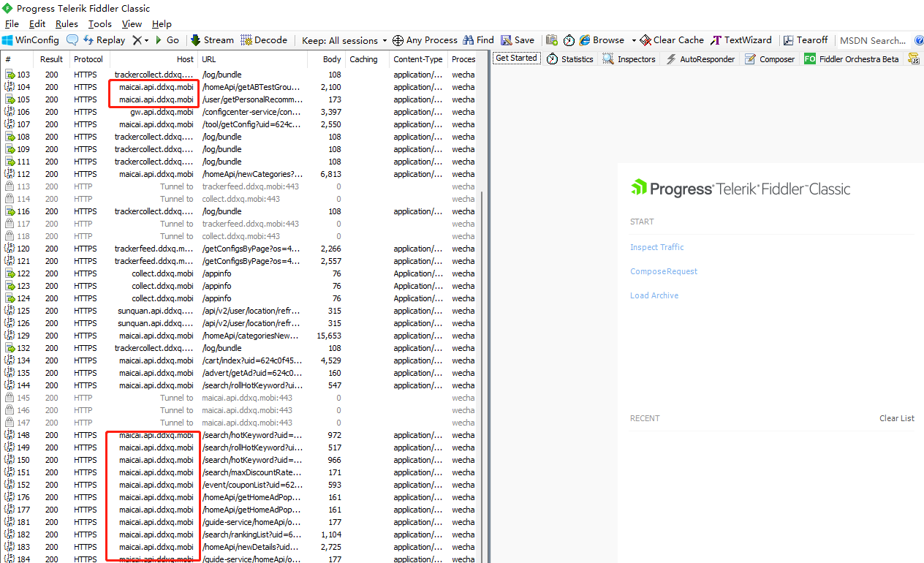Click the comment speech bubble icon
This screenshot has height=563, width=924.
72,40
